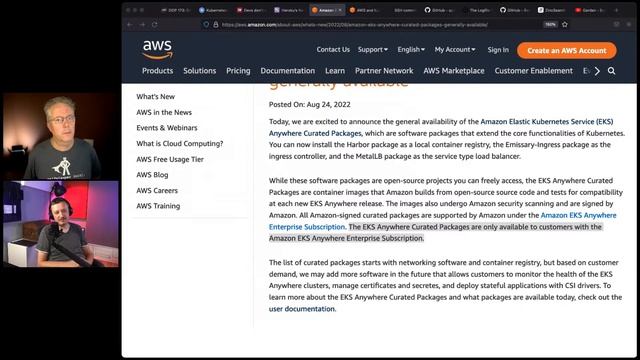This screenshot has height=360, width=640.
Task: Expand more navigation items with the chevron
Action: point(597,71)
